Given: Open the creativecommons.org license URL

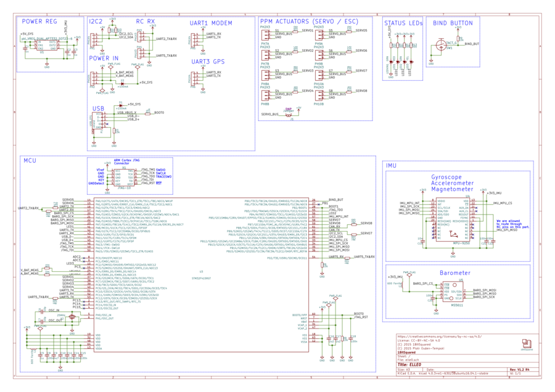Looking at the screenshot, I should (x=439, y=337).
